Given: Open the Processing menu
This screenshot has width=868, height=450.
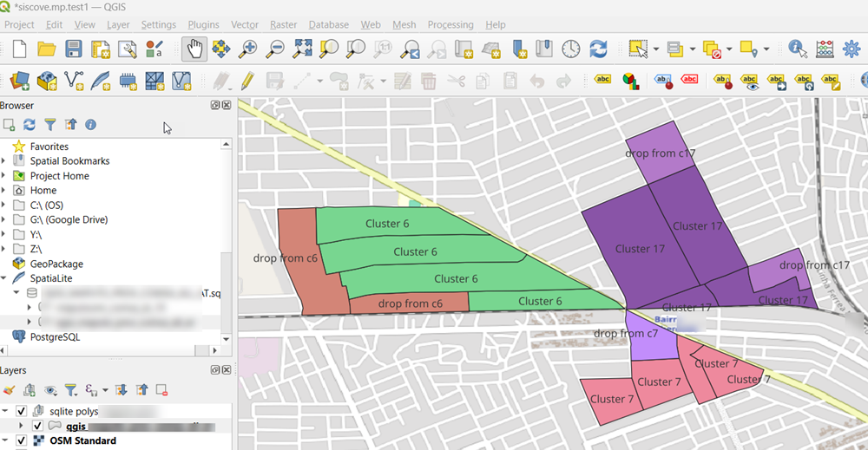Looking at the screenshot, I should [450, 25].
